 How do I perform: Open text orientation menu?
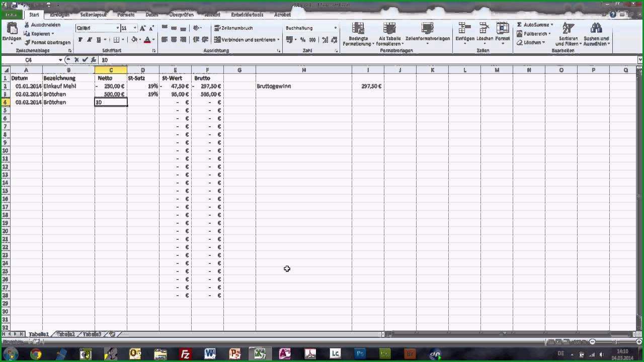[x=197, y=28]
